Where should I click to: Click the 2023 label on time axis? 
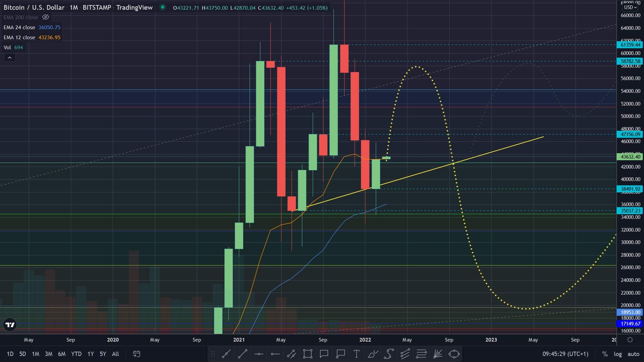(x=491, y=340)
